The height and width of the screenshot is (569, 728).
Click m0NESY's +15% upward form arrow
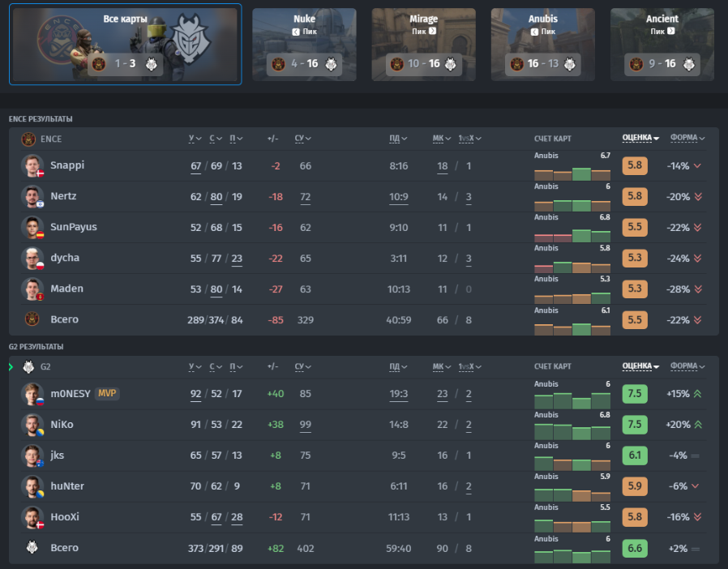pos(698,394)
